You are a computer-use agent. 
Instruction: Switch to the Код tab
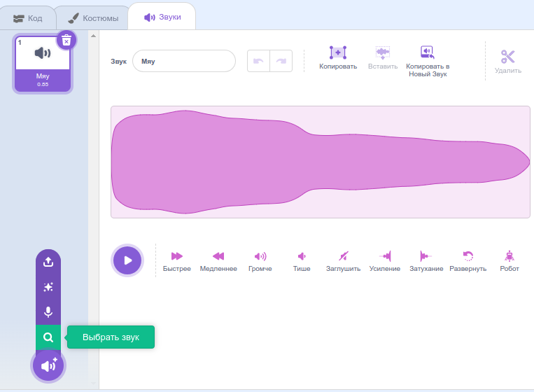tap(27, 18)
